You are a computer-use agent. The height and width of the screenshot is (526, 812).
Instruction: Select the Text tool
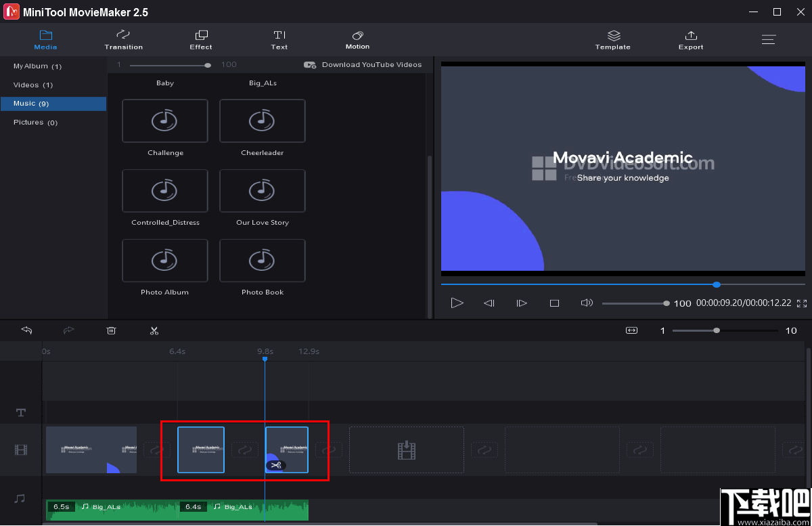click(279, 39)
